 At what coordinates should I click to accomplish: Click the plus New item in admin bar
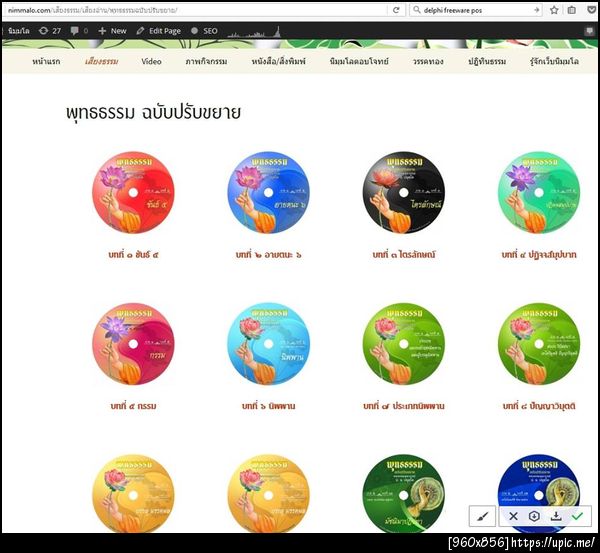pyautogui.click(x=112, y=31)
